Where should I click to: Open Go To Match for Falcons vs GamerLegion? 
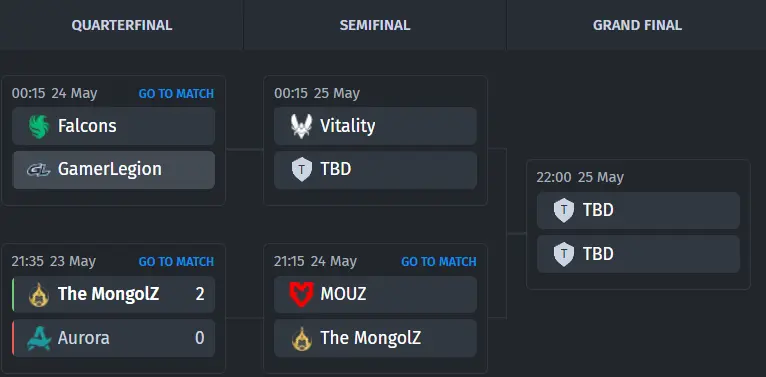point(176,94)
